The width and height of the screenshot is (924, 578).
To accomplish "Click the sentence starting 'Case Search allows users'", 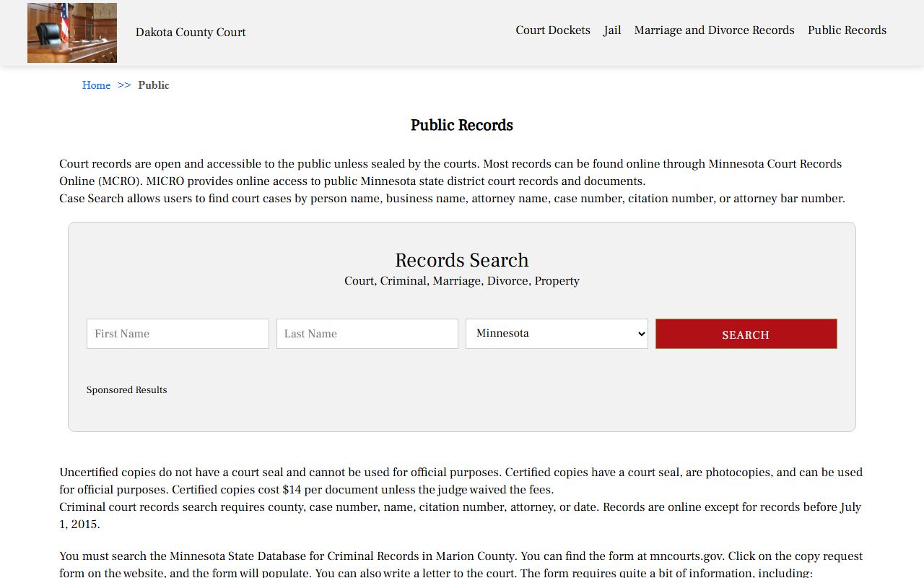I will pyautogui.click(x=452, y=199).
